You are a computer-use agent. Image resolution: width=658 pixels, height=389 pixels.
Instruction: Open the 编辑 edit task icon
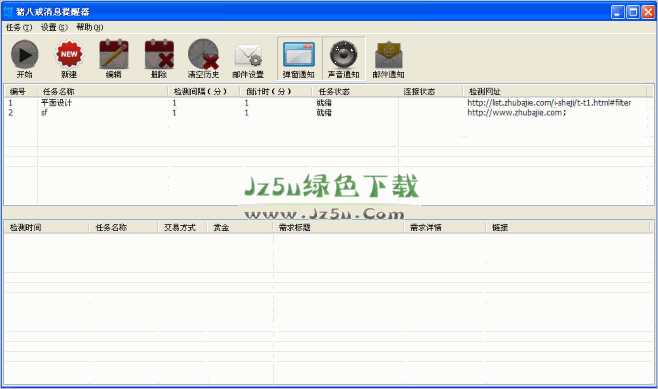point(114,58)
